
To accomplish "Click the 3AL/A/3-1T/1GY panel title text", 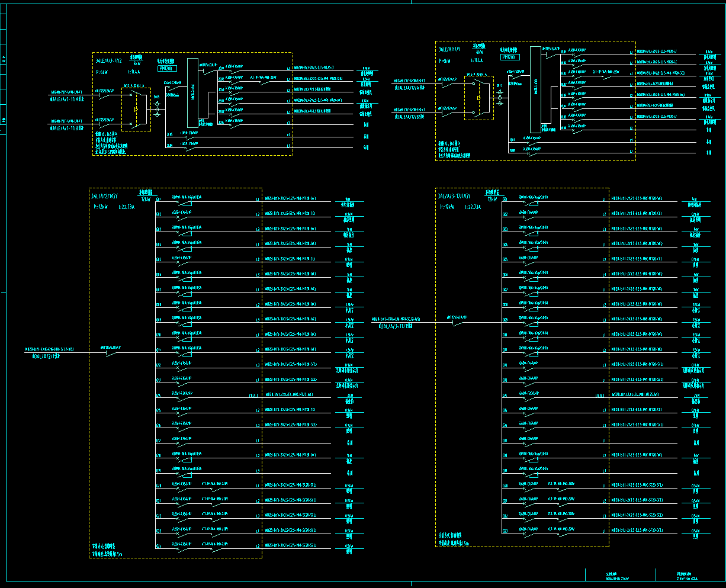I will pos(454,196).
